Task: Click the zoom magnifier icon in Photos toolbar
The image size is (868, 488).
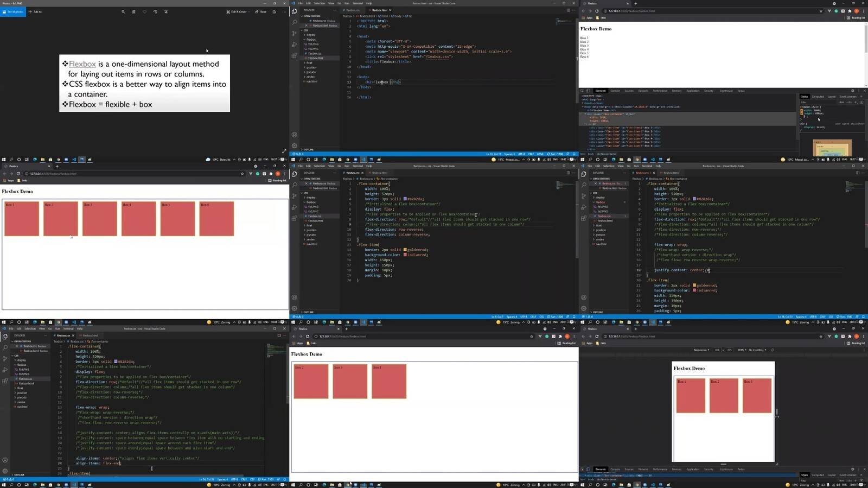Action: pos(123,11)
